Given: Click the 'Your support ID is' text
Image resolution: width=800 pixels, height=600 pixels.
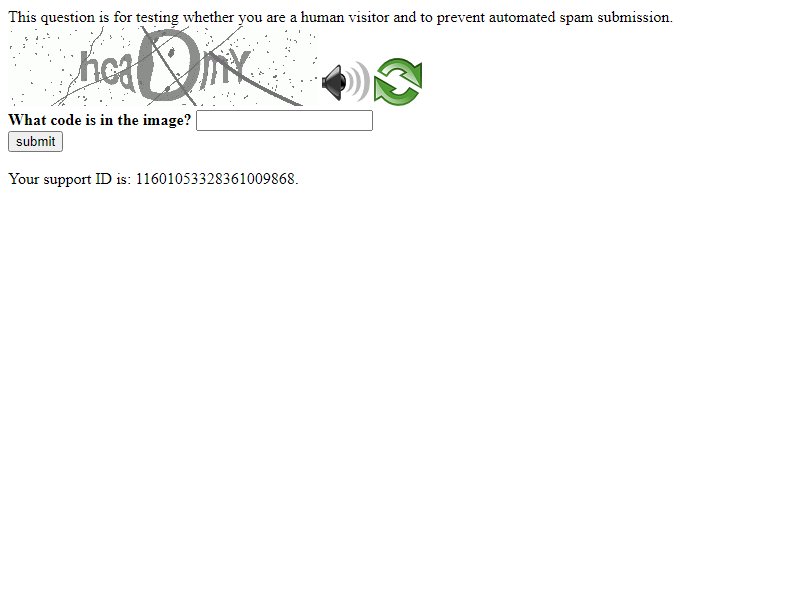Looking at the screenshot, I should point(70,179).
